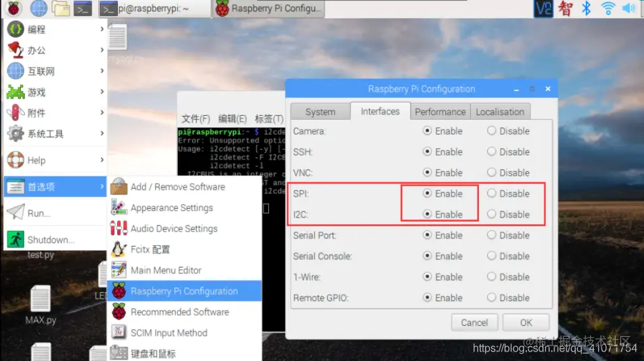Switch to the Interfaces tab
The image size is (644, 361).
381,111
